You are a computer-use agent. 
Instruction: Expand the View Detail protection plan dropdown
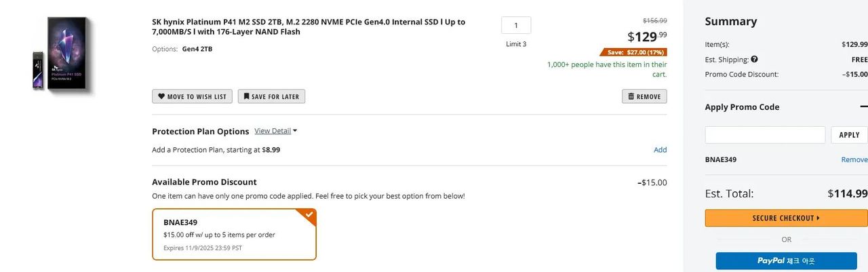click(275, 131)
